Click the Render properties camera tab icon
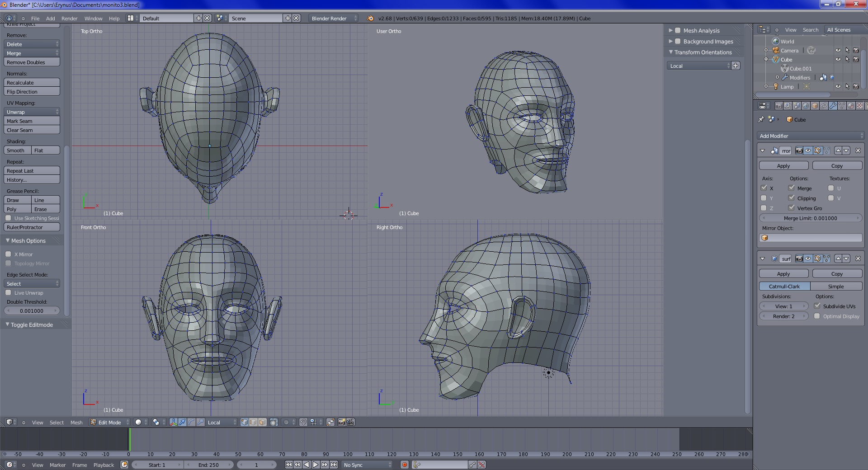 tap(778, 106)
